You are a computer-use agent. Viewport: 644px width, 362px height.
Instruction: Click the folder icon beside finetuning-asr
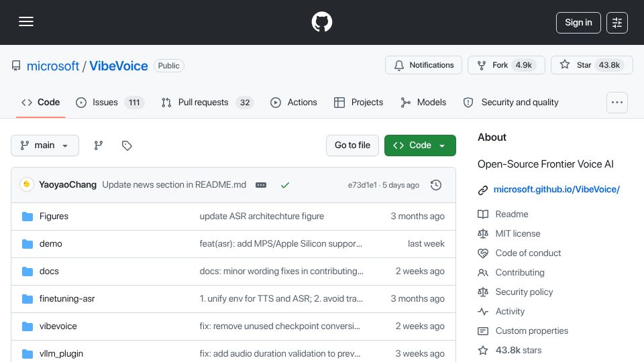coord(28,299)
